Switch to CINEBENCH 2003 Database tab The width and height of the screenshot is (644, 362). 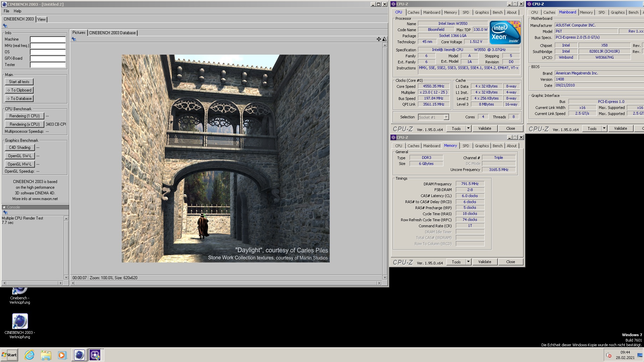pyautogui.click(x=112, y=33)
